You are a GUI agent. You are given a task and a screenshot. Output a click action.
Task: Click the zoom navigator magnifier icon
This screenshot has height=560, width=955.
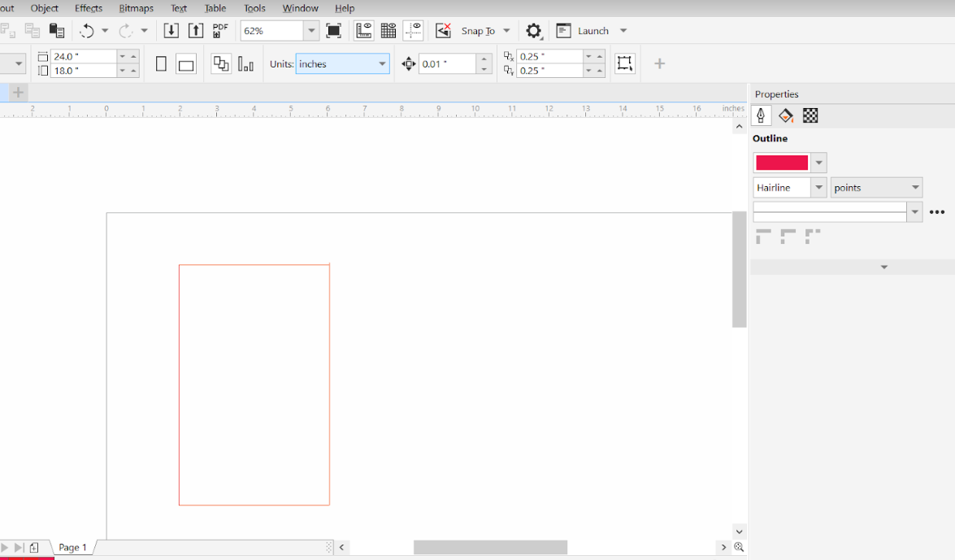pyautogui.click(x=739, y=547)
